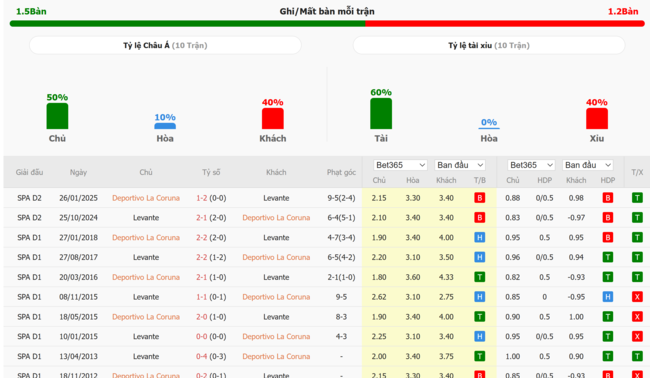The image size is (650, 378).
Task: Click date cell 13/04/2013
Action: pyautogui.click(x=78, y=356)
